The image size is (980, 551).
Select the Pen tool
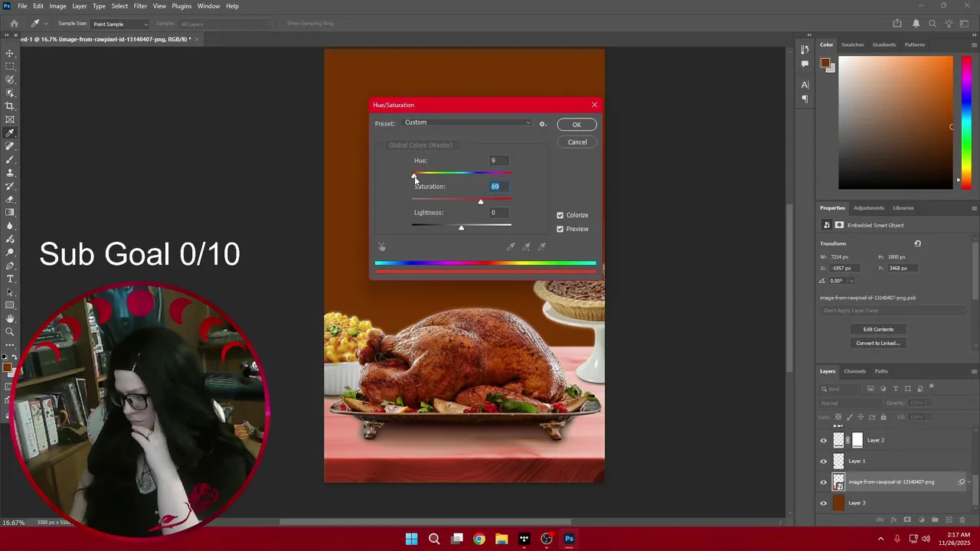[10, 266]
